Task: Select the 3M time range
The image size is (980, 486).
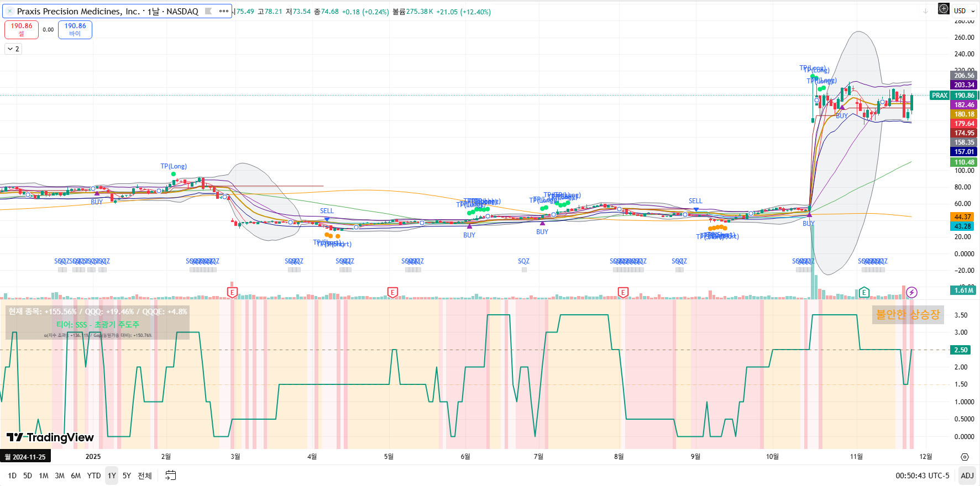Action: click(60, 476)
